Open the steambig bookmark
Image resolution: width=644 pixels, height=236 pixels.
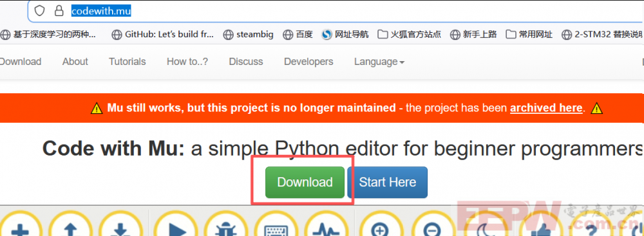tap(249, 35)
